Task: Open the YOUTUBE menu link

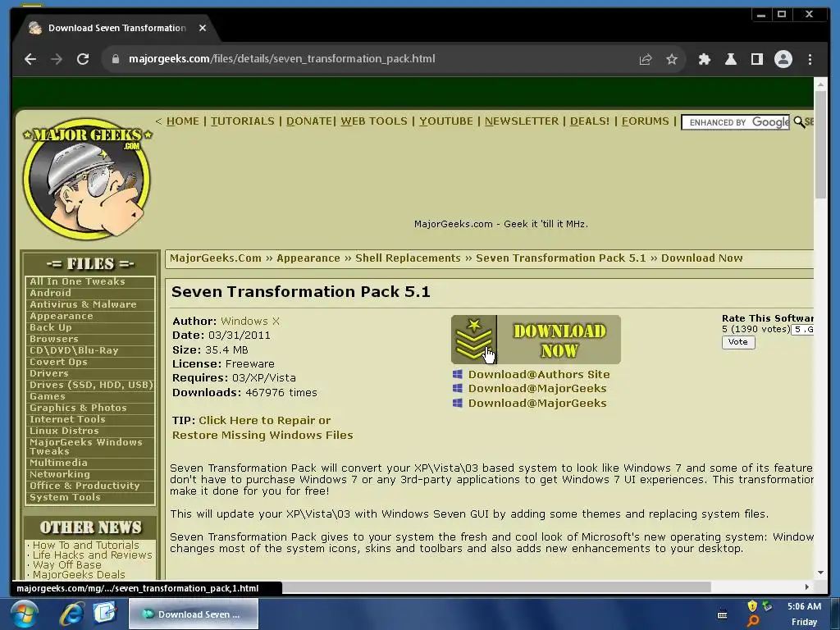Action: coord(446,121)
